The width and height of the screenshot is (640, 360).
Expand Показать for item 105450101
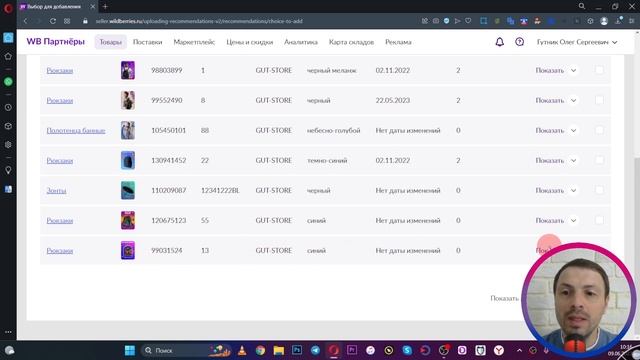pos(556,131)
